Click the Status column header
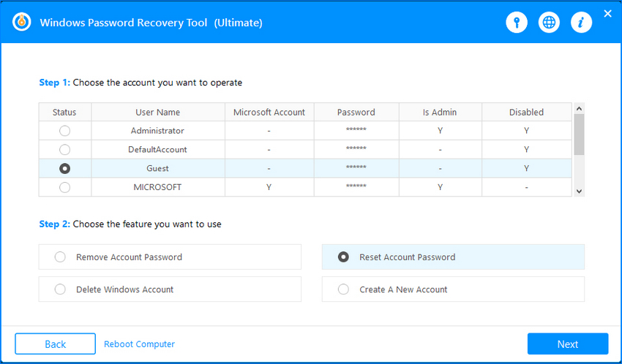 (64, 112)
